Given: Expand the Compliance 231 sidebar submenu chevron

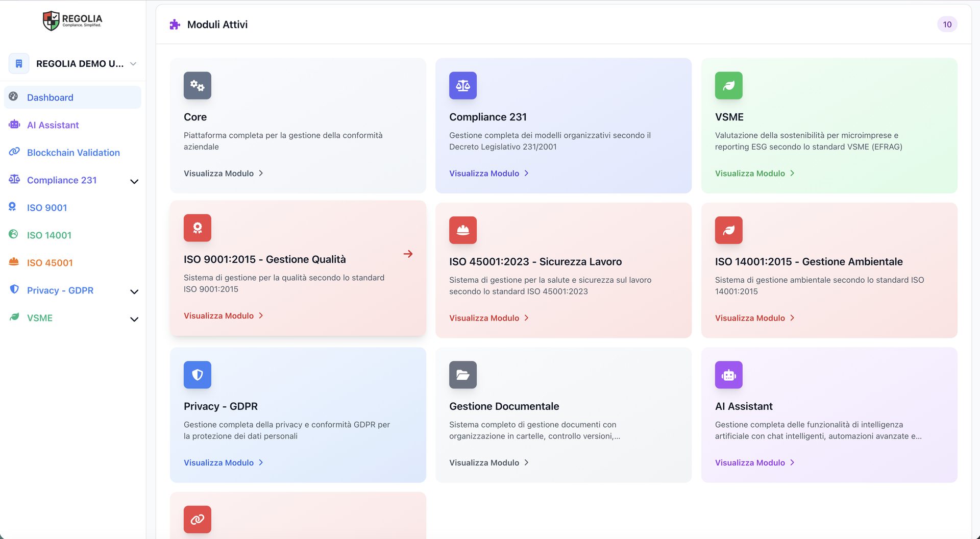Looking at the screenshot, I should [x=134, y=181].
